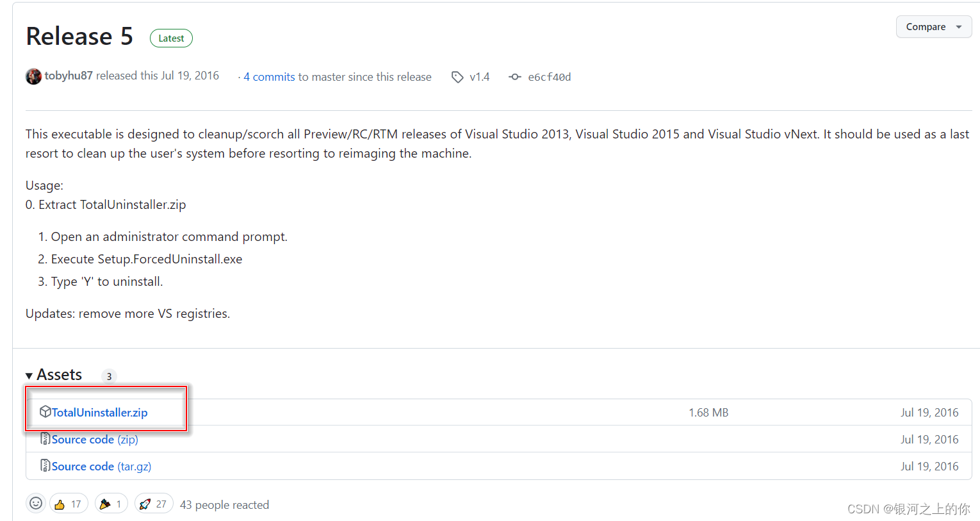Click the 43 people reacted text
This screenshot has height=521, width=980.
(224, 505)
